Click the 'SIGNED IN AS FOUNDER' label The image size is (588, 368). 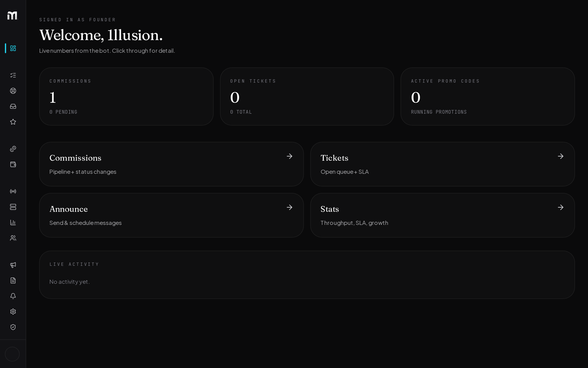click(x=78, y=20)
